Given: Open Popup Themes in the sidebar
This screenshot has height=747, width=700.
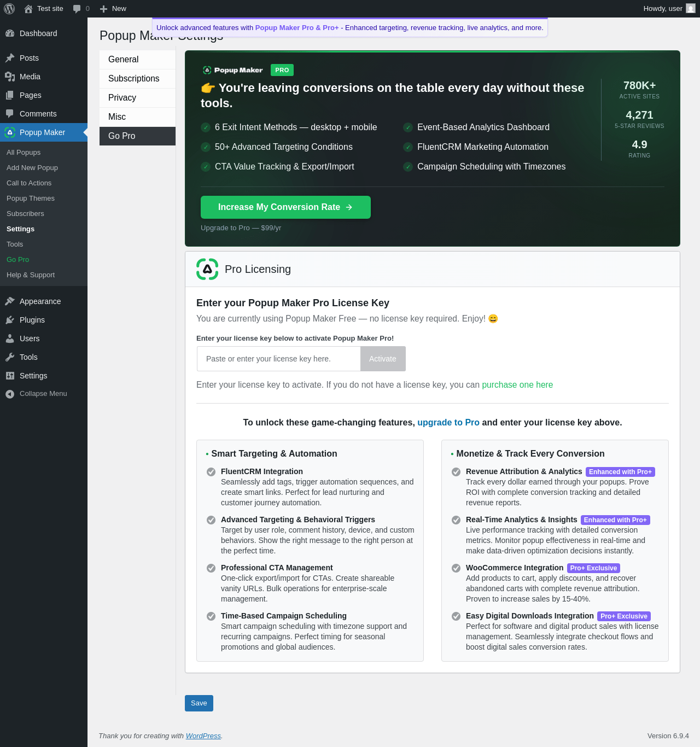Looking at the screenshot, I should point(31,199).
